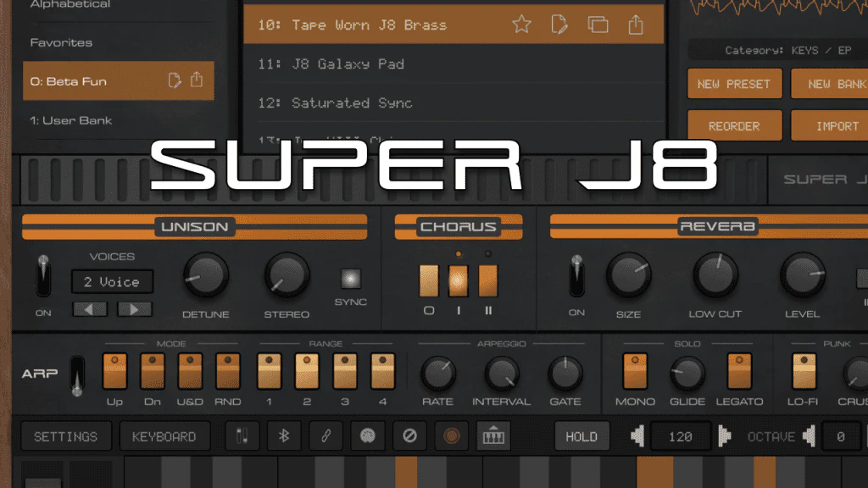Decrease tempo with left arrow beside 120
The height and width of the screenshot is (488, 868).
click(637, 436)
